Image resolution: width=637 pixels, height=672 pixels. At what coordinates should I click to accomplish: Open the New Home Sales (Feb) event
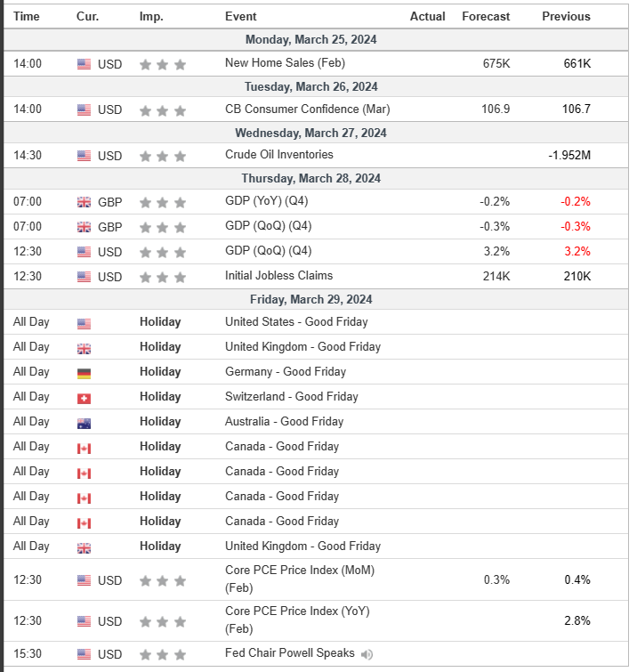coord(285,63)
